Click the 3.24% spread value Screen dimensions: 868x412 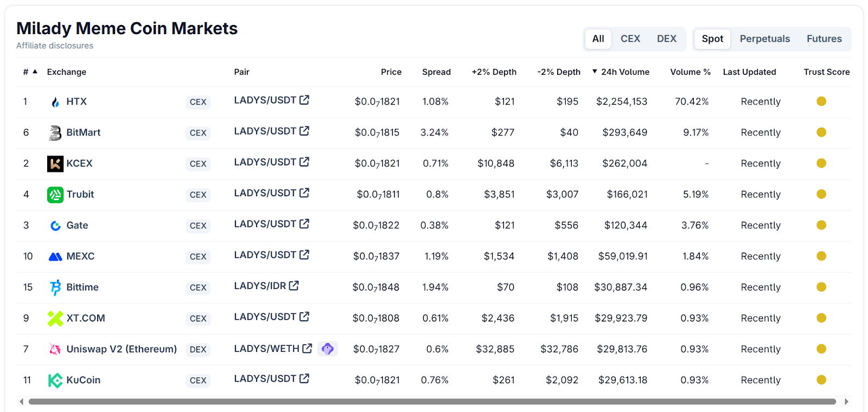[435, 132]
